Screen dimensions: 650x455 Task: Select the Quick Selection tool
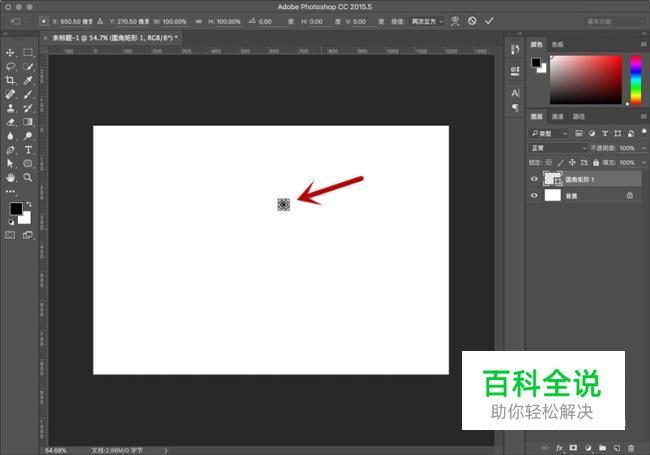pyautogui.click(x=28, y=66)
